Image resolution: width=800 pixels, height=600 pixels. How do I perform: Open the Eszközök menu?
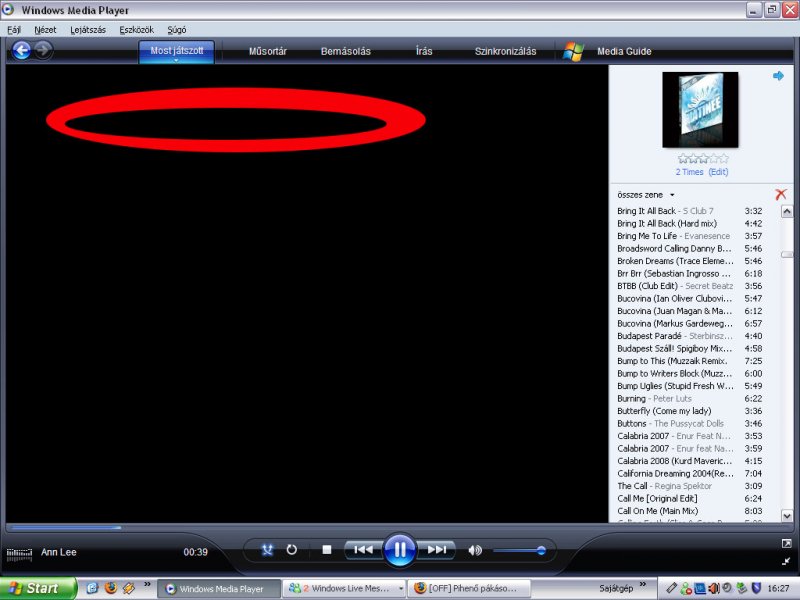pos(136,30)
